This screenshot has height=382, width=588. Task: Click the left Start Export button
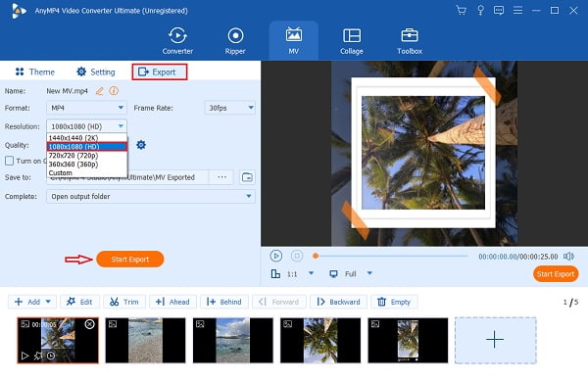click(130, 259)
